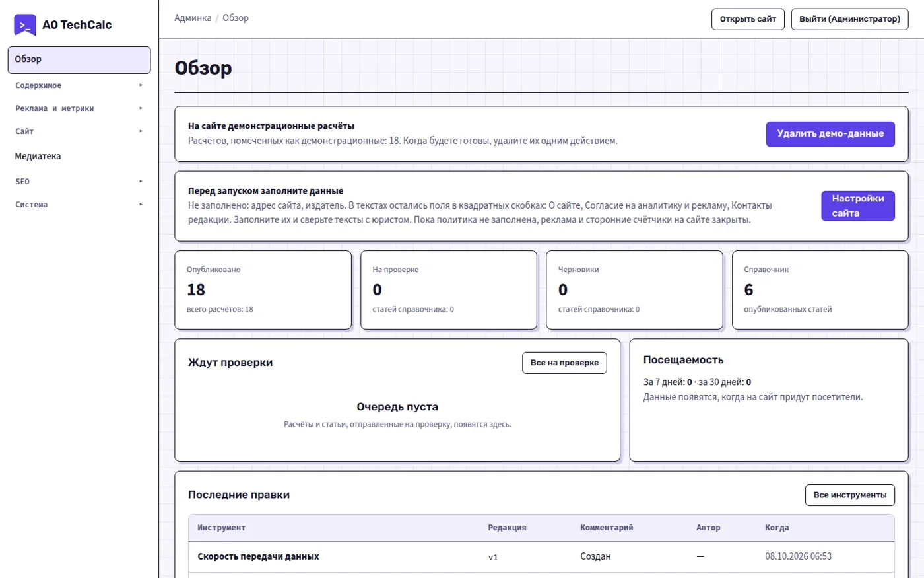The height and width of the screenshot is (578, 924).
Task: Expand the Реклама и метрики section
Action: click(79, 108)
